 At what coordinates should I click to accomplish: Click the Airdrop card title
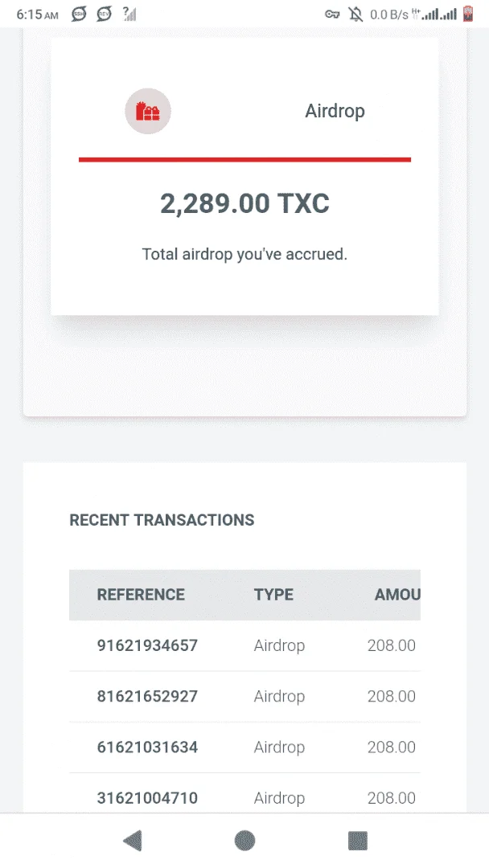(335, 111)
